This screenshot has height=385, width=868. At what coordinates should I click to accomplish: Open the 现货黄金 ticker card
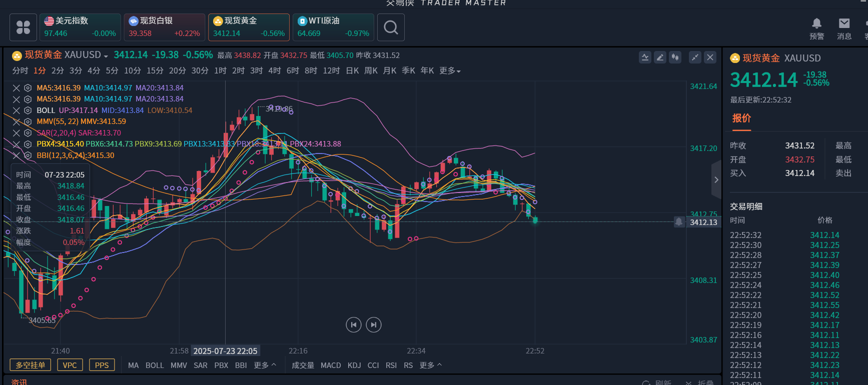(x=249, y=27)
